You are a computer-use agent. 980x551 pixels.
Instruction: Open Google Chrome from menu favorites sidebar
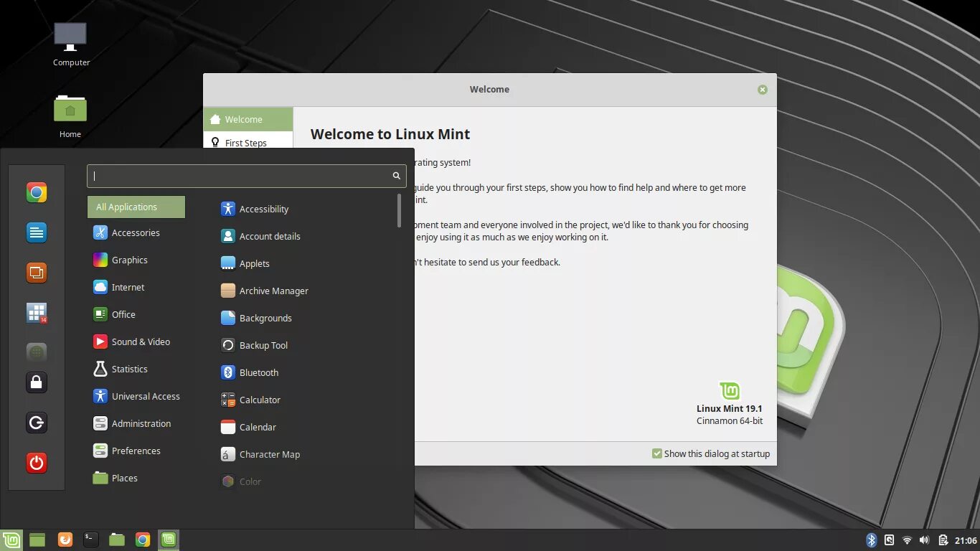coord(37,192)
